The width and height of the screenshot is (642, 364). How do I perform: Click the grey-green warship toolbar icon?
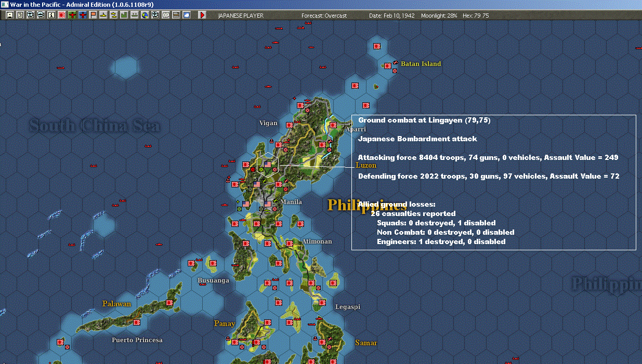click(x=135, y=15)
